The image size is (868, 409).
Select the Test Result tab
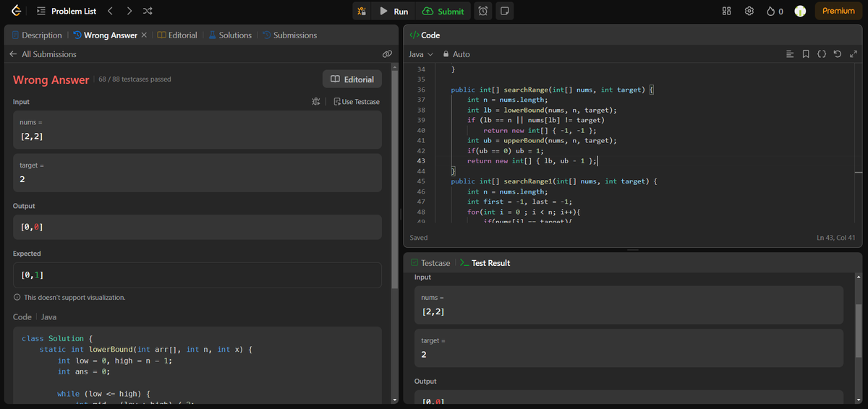point(485,263)
